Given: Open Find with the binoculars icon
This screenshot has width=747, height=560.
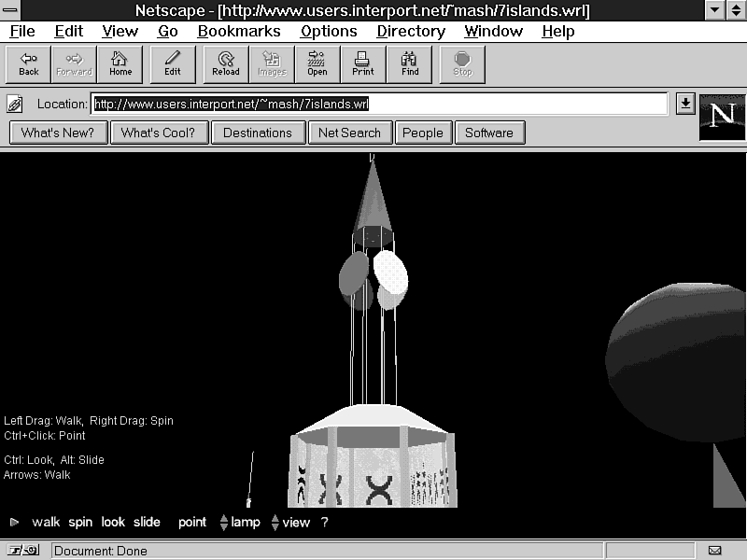Looking at the screenshot, I should (x=410, y=63).
